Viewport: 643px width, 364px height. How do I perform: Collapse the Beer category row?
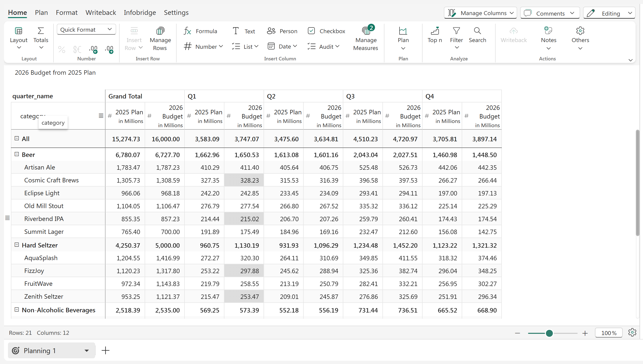click(17, 154)
